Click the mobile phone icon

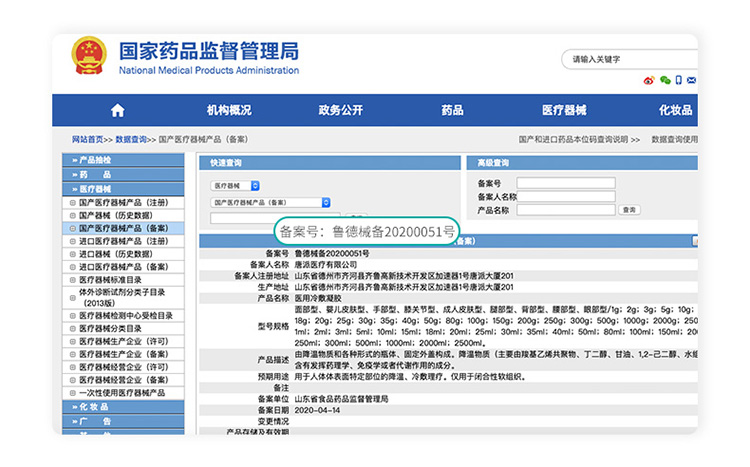pyautogui.click(x=680, y=80)
